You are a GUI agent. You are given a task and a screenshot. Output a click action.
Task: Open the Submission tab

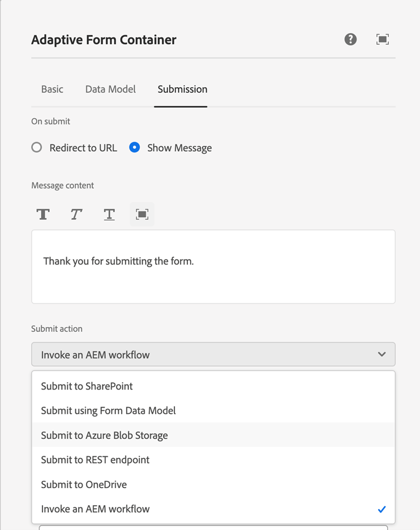point(182,89)
